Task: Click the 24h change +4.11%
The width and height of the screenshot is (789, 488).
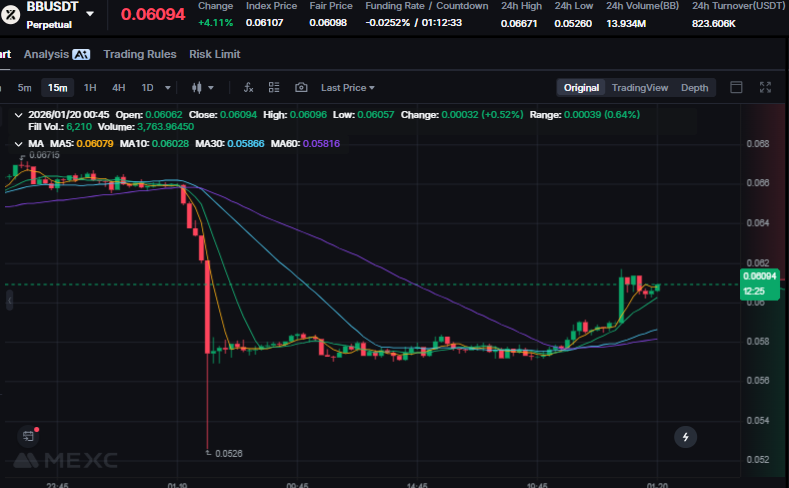Action: point(215,23)
